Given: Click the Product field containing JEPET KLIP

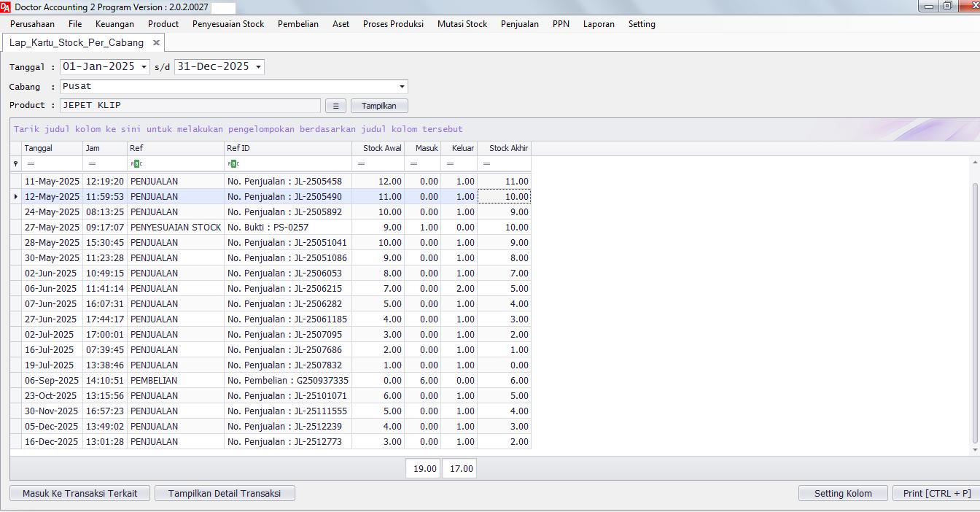Looking at the screenshot, I should point(190,106).
